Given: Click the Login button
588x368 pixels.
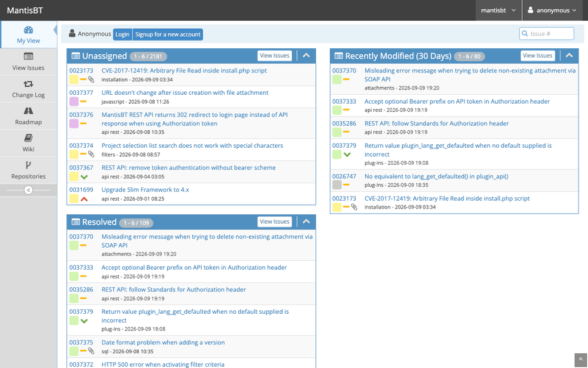Looking at the screenshot, I should tap(122, 34).
